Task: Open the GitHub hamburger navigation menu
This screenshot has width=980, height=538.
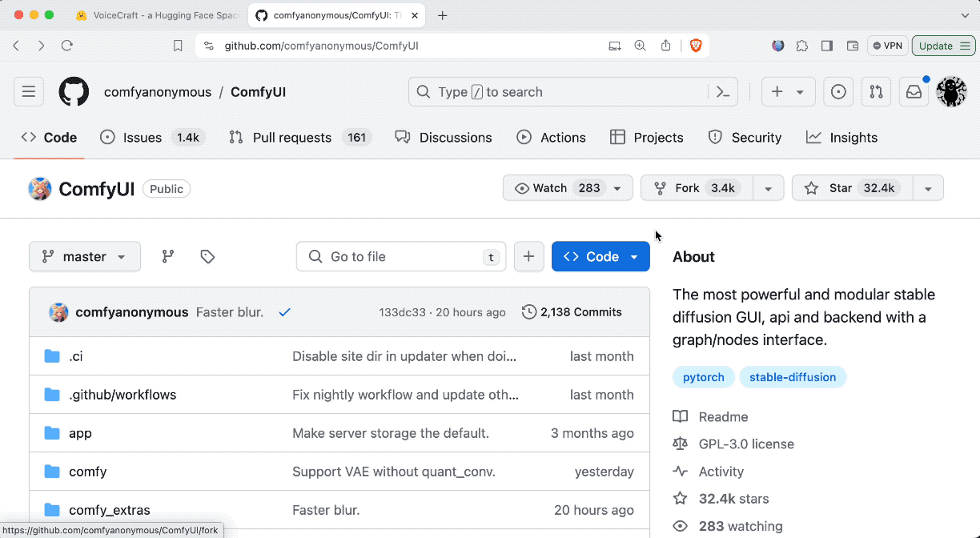Action: coord(29,92)
